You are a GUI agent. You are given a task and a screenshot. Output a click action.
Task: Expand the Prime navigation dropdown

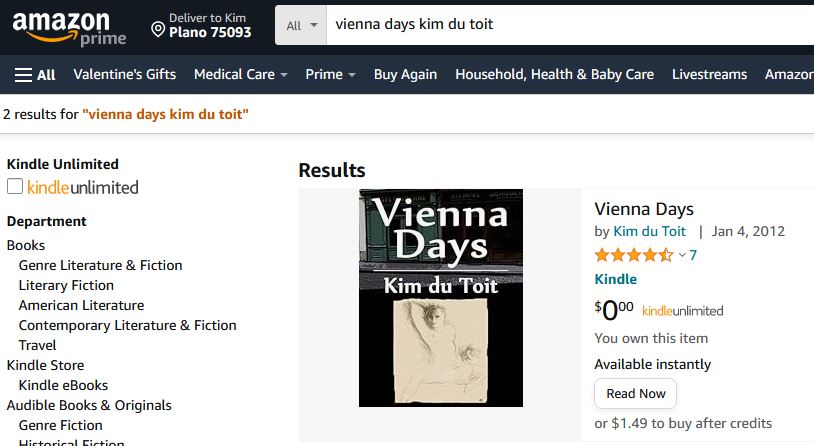point(330,75)
